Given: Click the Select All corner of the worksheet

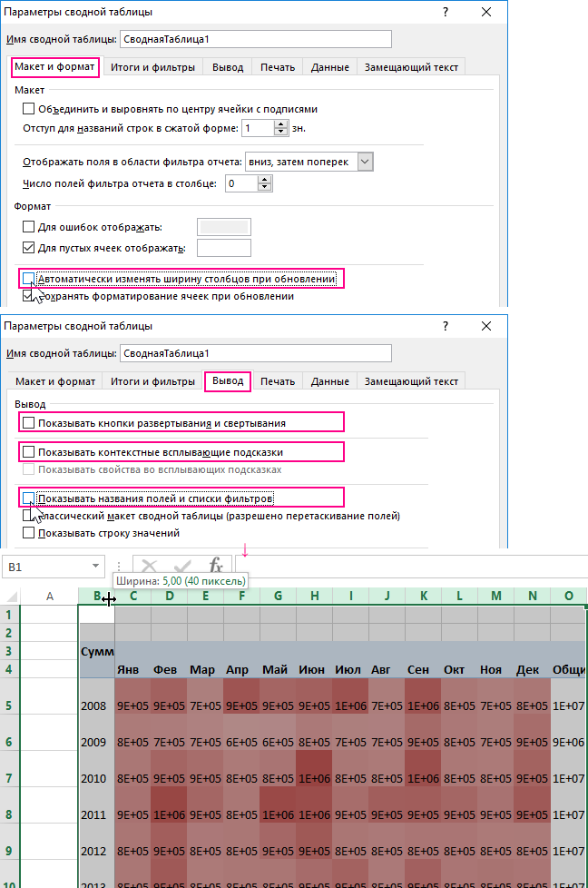Looking at the screenshot, I should coord(9,597).
